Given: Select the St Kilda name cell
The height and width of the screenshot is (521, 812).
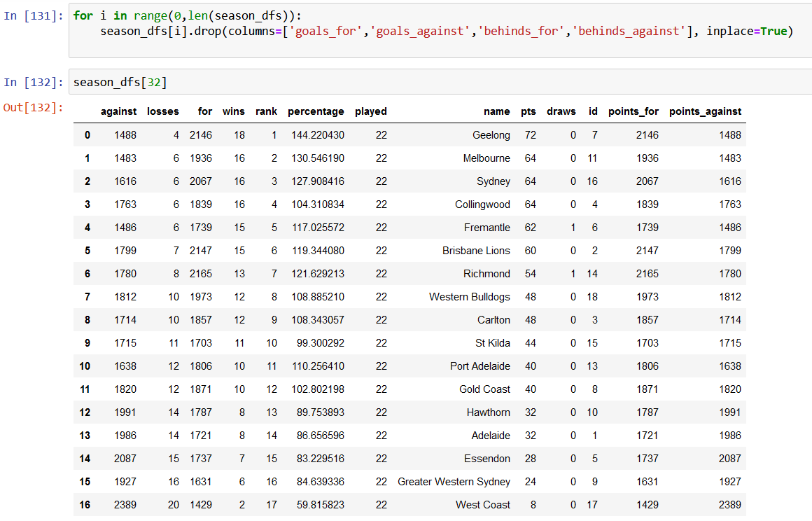Looking at the screenshot, I should 493,343.
